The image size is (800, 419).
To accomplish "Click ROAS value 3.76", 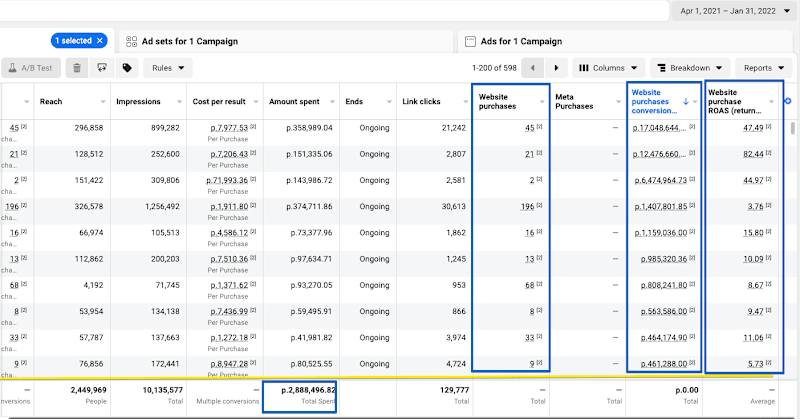I will pos(755,207).
